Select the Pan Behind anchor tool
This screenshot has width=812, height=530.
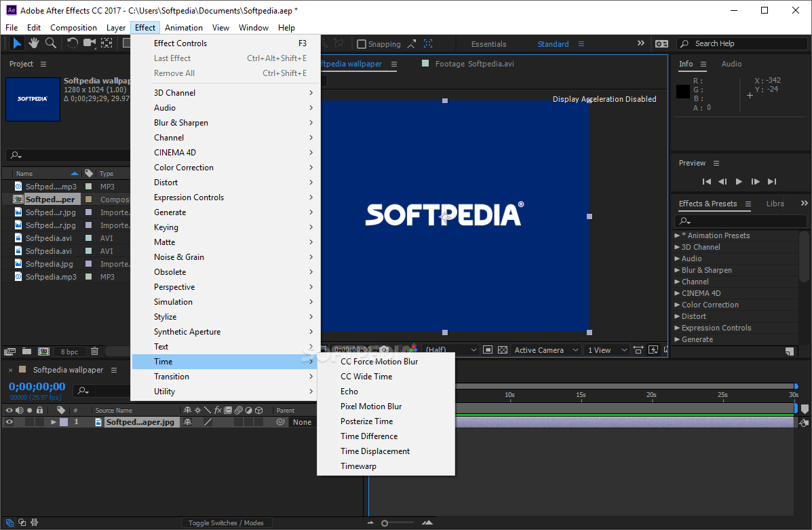click(107, 43)
